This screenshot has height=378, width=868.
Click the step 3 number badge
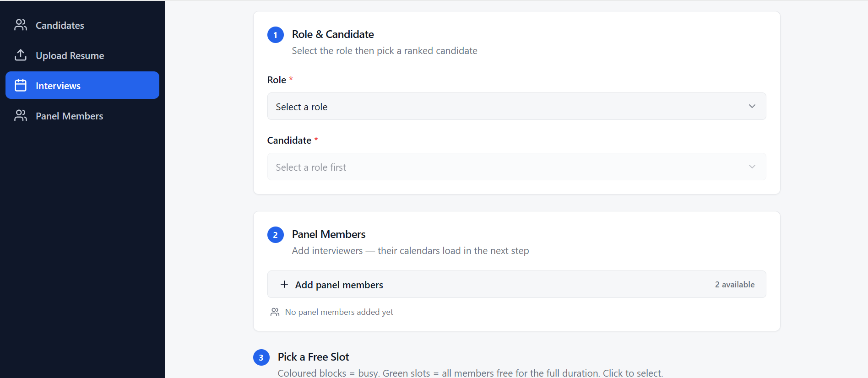pyautogui.click(x=261, y=357)
